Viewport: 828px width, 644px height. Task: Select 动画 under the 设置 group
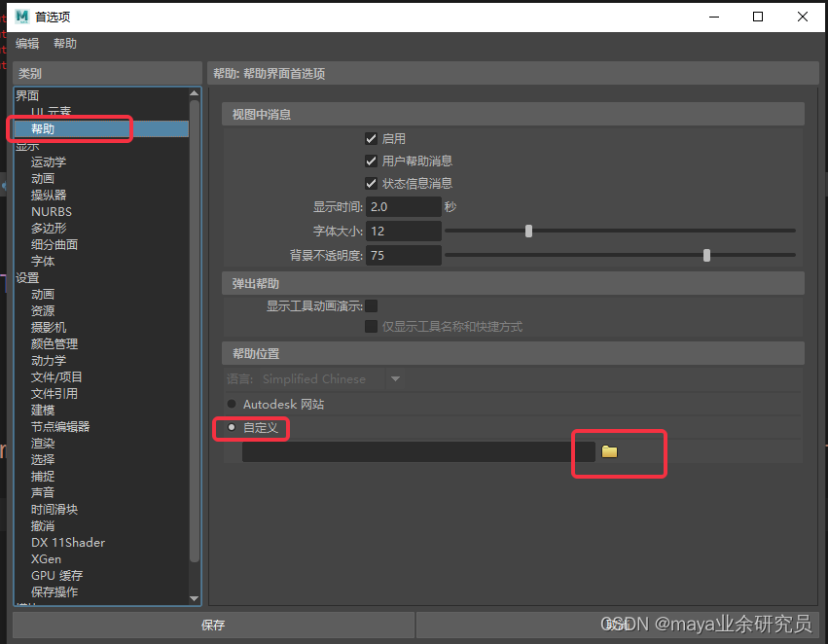point(43,294)
